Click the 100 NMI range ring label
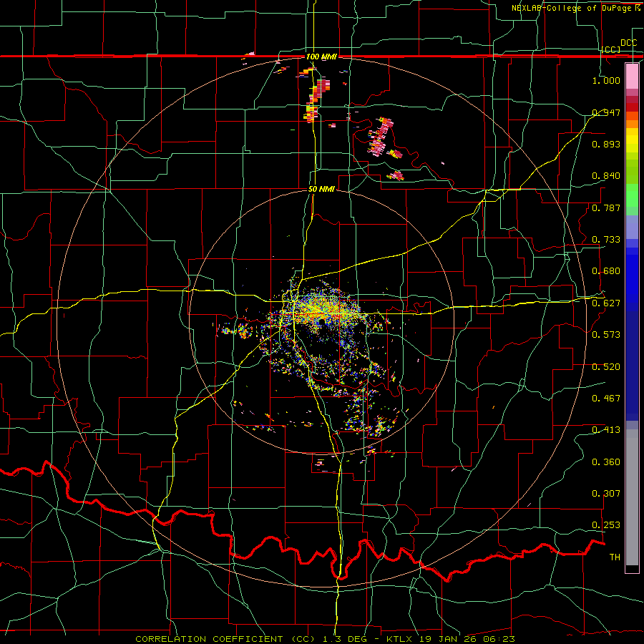The image size is (644, 644). pos(321,57)
